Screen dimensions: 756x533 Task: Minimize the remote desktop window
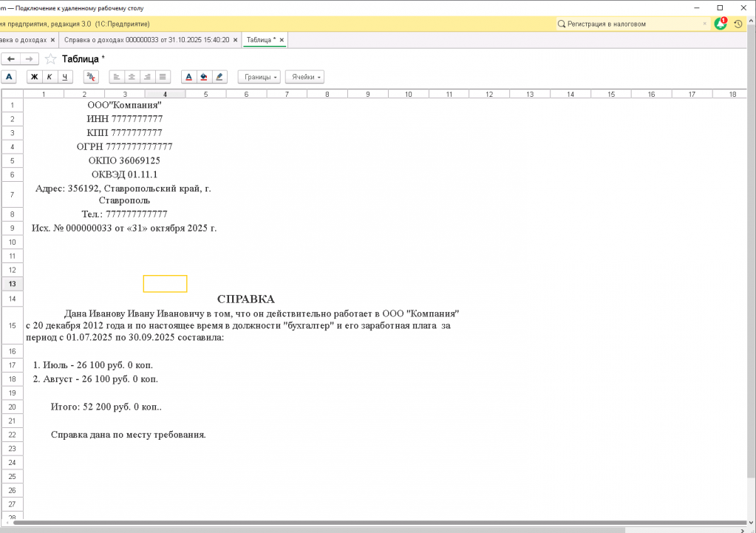(x=697, y=7)
